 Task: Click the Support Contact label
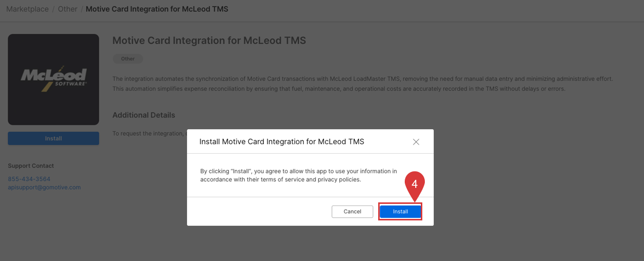(x=31, y=166)
